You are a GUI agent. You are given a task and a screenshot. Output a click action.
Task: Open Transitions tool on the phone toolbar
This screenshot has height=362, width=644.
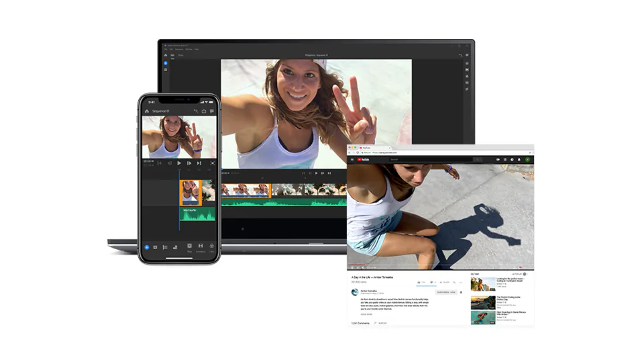(x=201, y=247)
